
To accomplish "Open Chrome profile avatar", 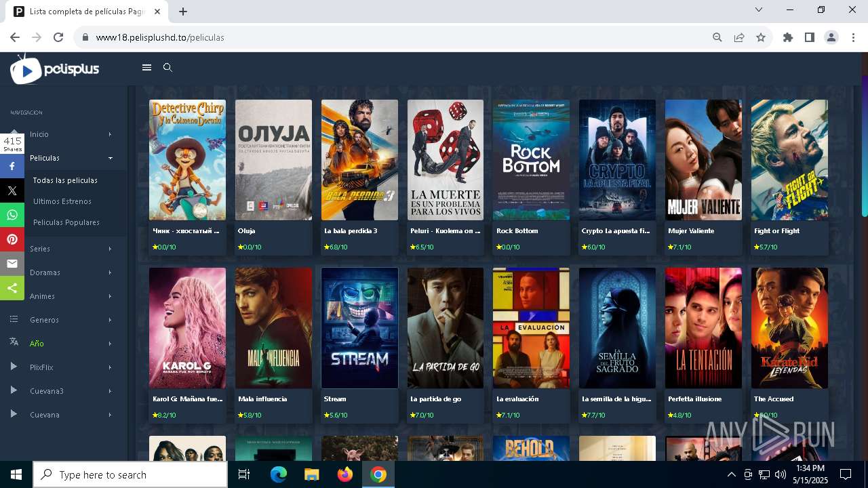I will click(831, 37).
